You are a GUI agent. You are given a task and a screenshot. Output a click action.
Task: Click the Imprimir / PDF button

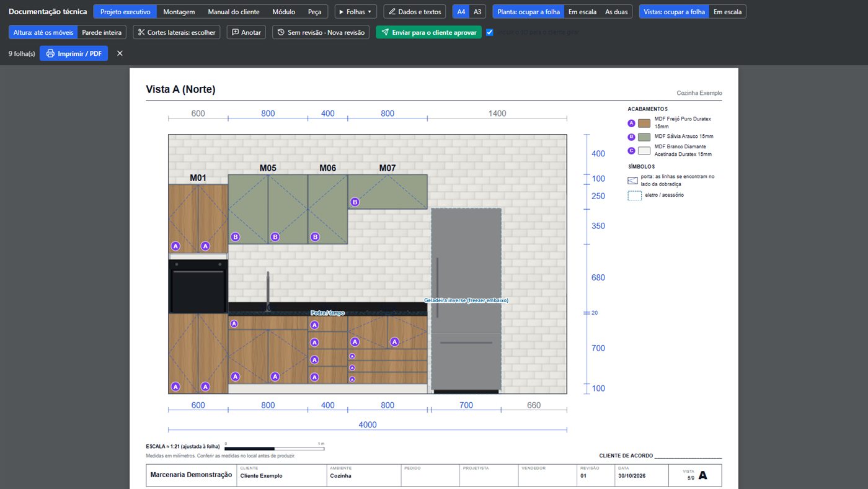pyautogui.click(x=74, y=53)
